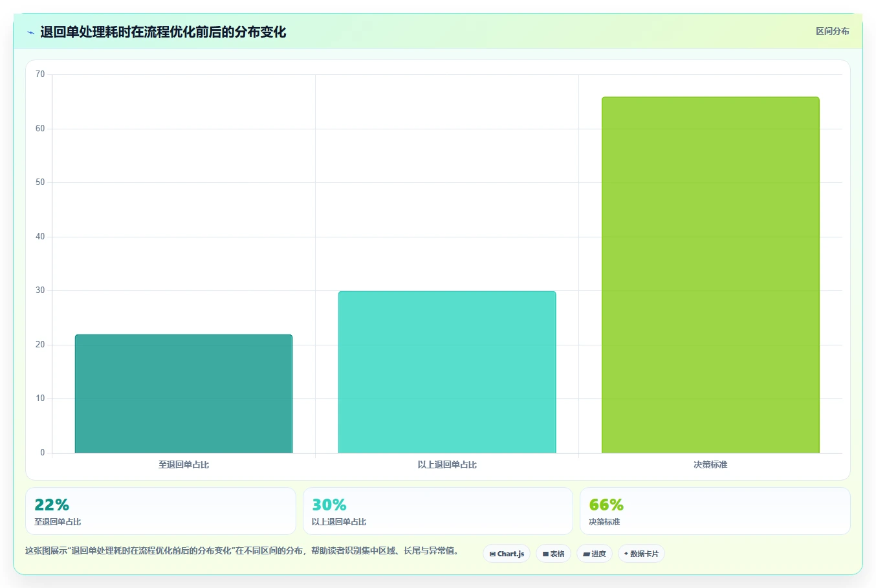Click the 以上退回单占比 caption under 30%
Viewport: 876px width, 588px height.
coord(339,522)
